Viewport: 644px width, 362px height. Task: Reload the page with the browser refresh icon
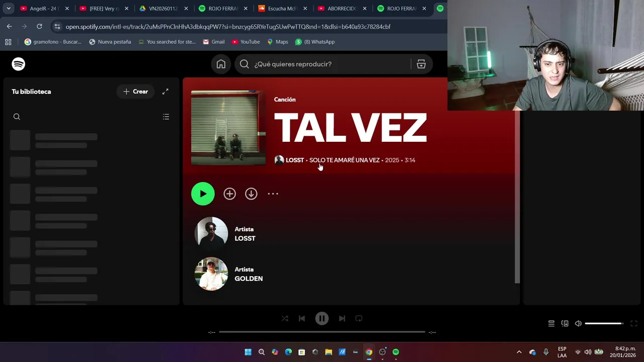(x=39, y=26)
